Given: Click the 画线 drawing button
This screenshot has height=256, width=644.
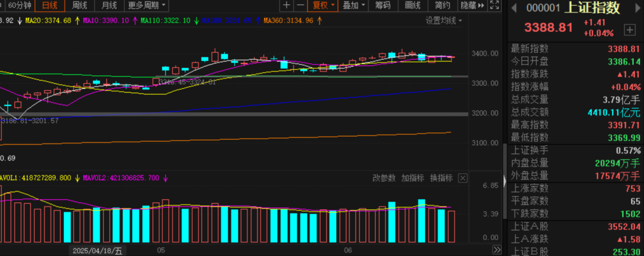Looking at the screenshot, I should tap(413, 5).
